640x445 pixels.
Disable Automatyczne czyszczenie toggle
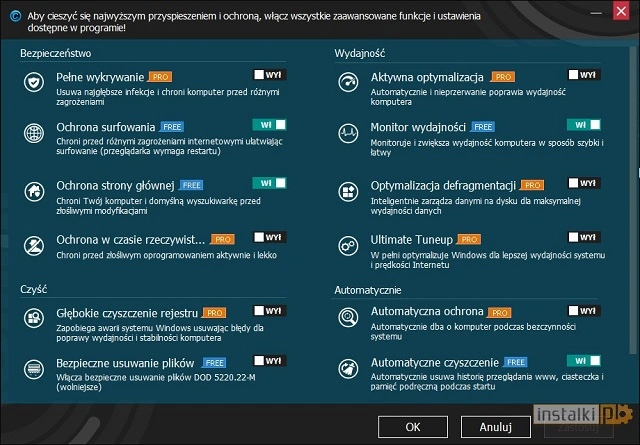(x=583, y=360)
